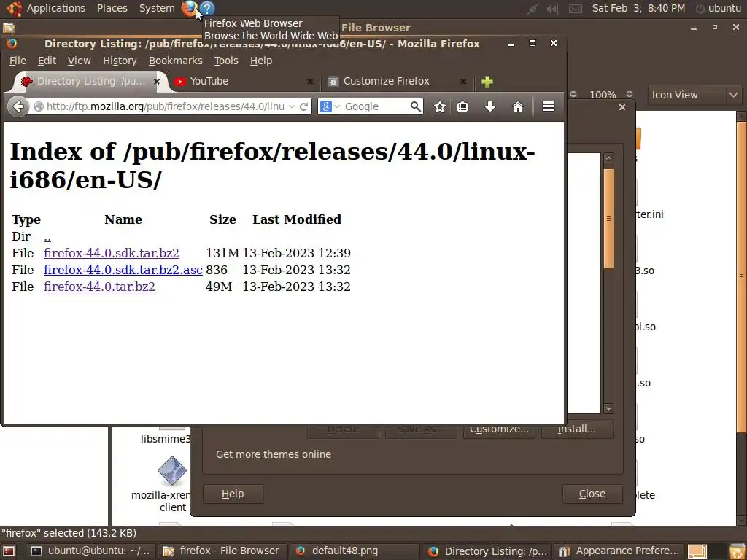Open the Firefox hamburger menu

[x=549, y=106]
